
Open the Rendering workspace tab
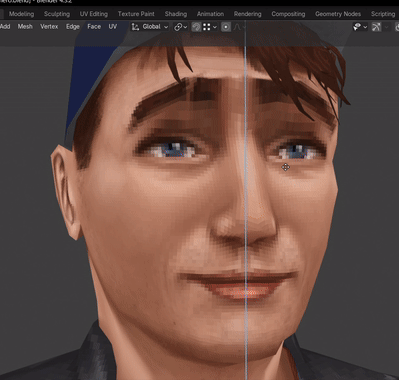point(247,14)
